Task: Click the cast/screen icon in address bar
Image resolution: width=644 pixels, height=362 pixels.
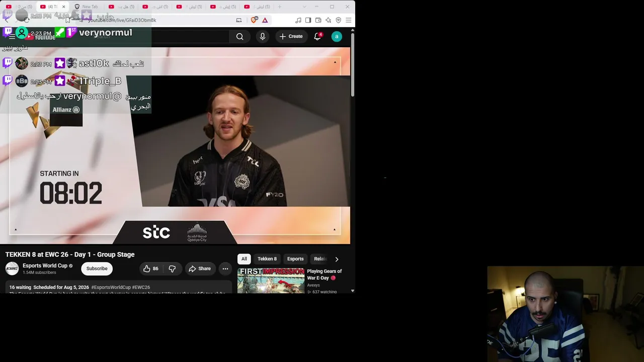Action: pos(239,20)
